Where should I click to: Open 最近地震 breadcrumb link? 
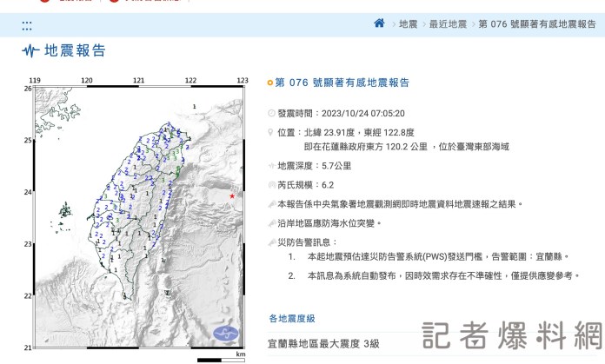448,24
